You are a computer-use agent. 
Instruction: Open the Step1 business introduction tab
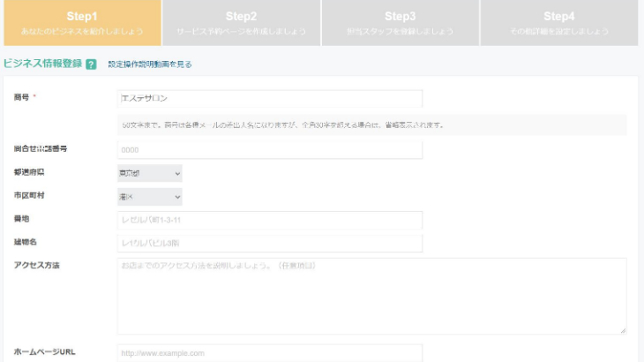click(x=81, y=23)
